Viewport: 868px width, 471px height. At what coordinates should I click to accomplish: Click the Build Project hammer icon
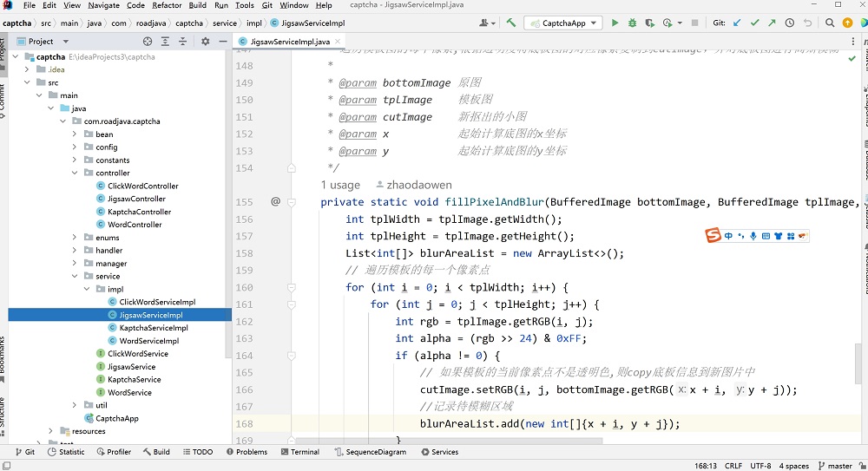(510, 23)
